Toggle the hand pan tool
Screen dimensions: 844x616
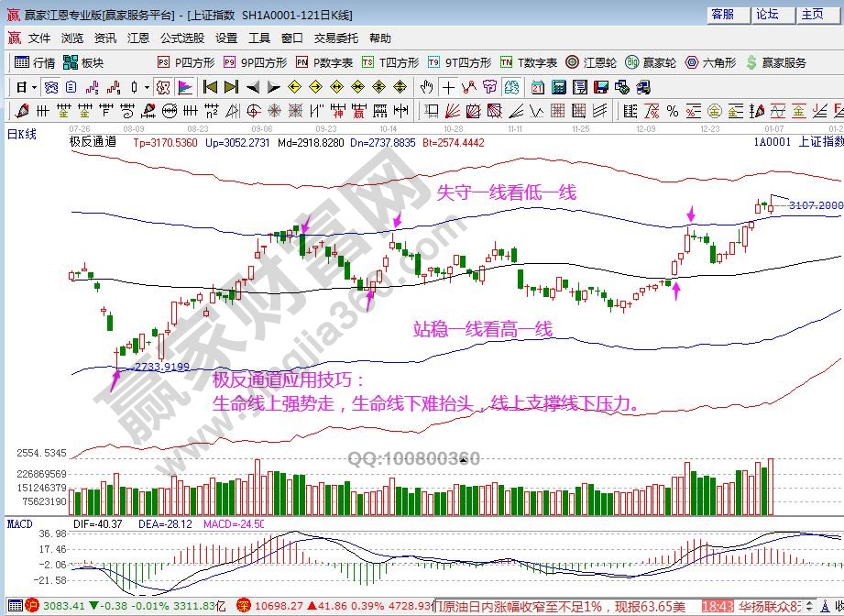[x=426, y=87]
